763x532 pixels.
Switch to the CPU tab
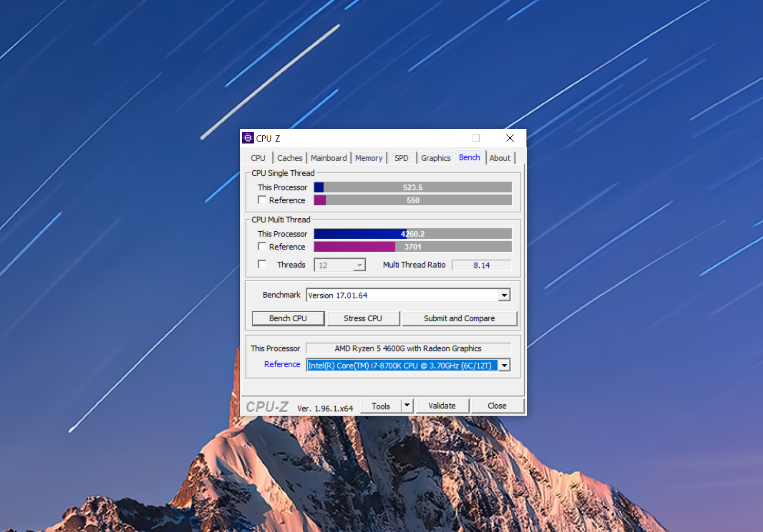(258, 158)
